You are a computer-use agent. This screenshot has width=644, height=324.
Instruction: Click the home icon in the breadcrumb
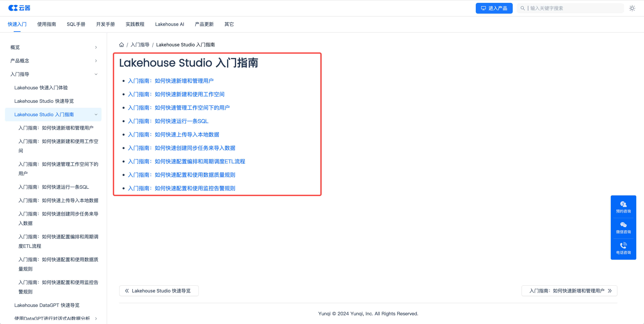pyautogui.click(x=122, y=44)
